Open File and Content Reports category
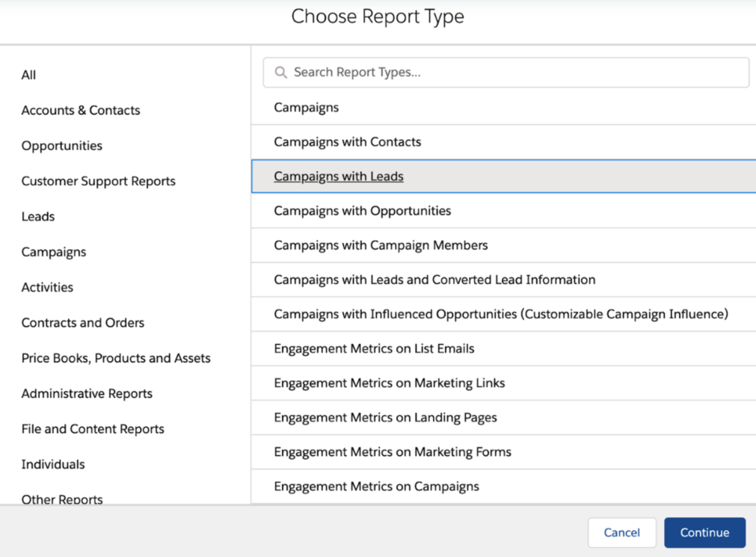 [x=93, y=428]
